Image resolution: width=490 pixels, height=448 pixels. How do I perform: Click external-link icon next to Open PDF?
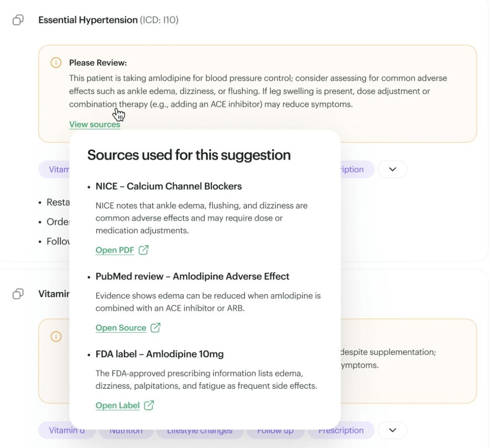coord(144,250)
